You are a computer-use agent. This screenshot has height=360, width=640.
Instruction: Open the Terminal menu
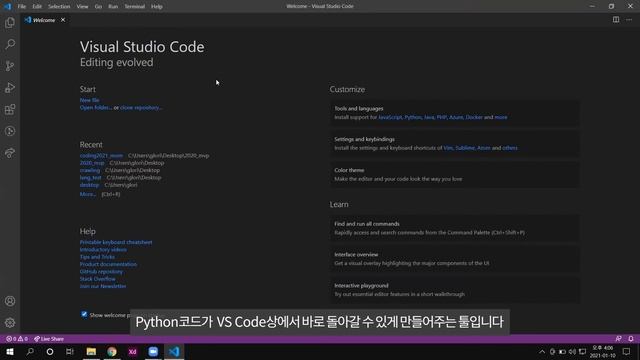pos(134,7)
